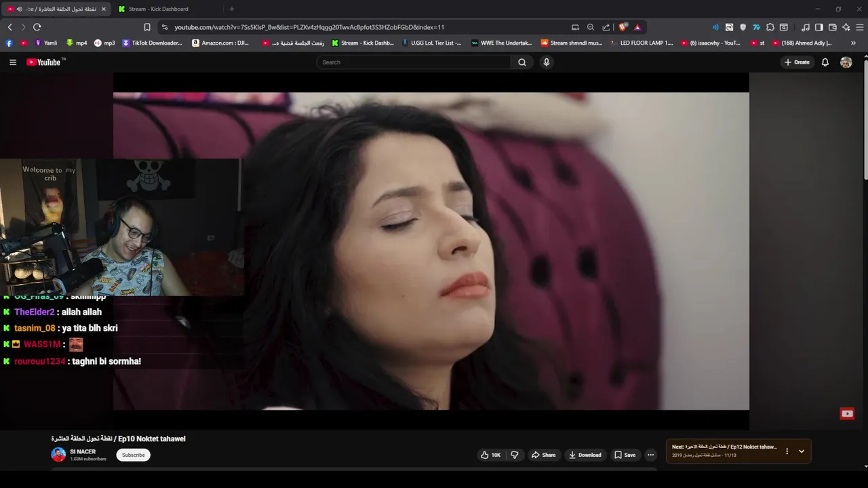This screenshot has width=868, height=488.
Task: Go back with the browser back arrow
Action: (x=9, y=27)
